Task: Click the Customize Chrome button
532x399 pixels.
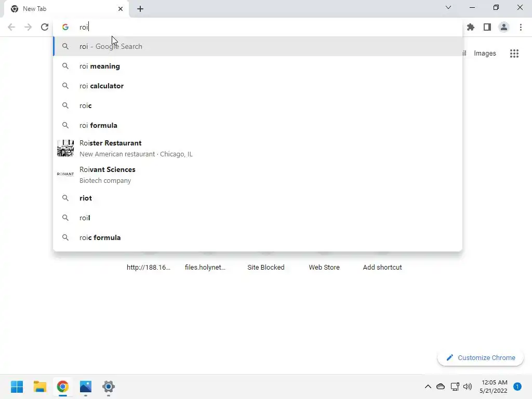Action: [x=481, y=357]
